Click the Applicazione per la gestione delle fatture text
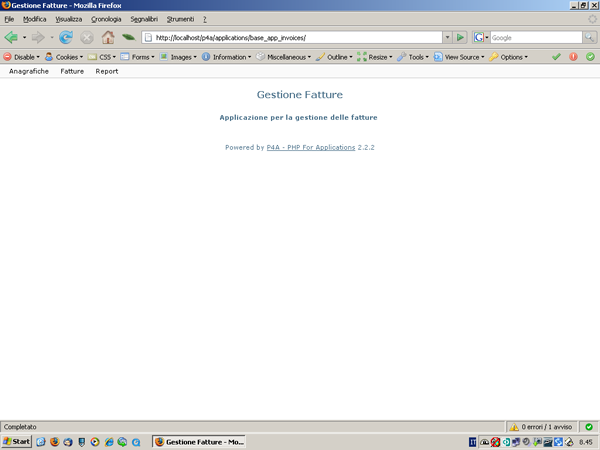600x450 pixels. 298,117
